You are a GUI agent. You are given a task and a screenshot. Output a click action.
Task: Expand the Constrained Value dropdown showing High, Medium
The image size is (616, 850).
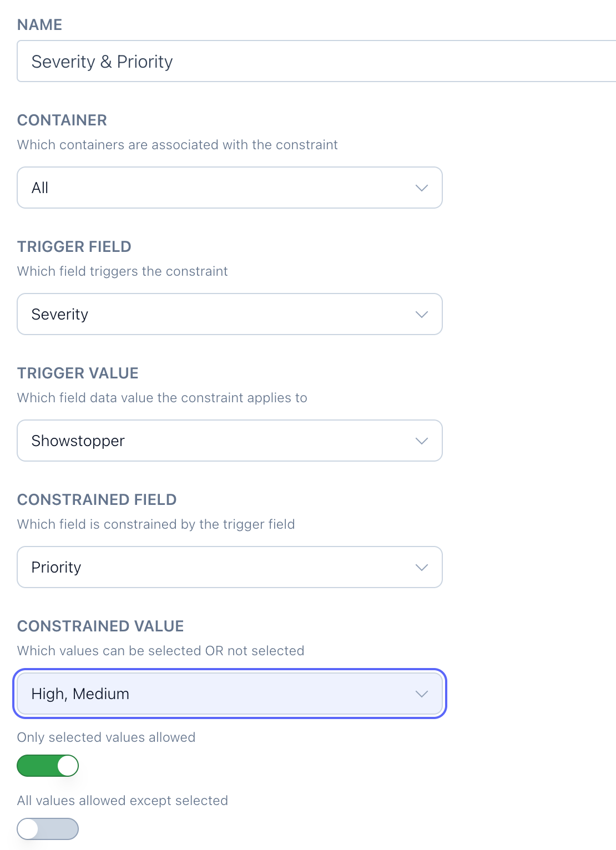point(222,694)
